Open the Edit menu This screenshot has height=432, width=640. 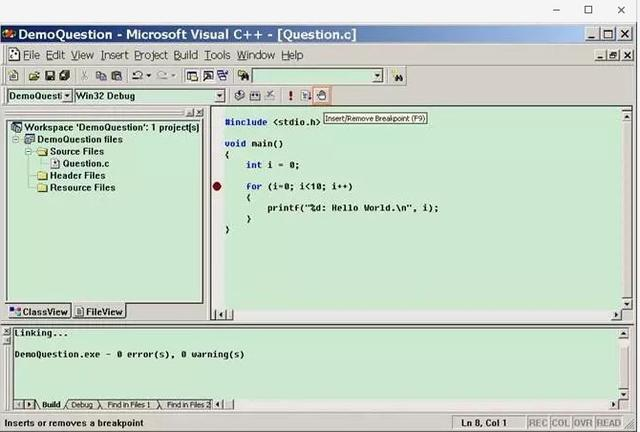point(55,55)
